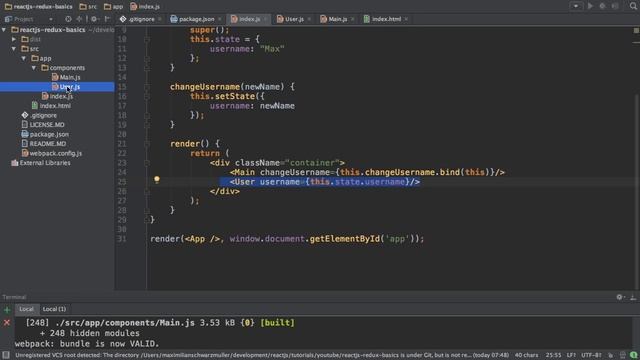The height and width of the screenshot is (360, 640).
Task: Click the Terminal hide/minimize icon
Action: point(633,297)
